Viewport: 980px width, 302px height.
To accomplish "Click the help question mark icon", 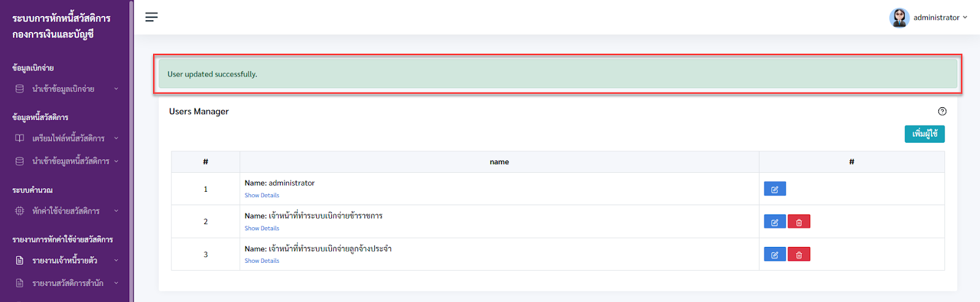I will [942, 111].
